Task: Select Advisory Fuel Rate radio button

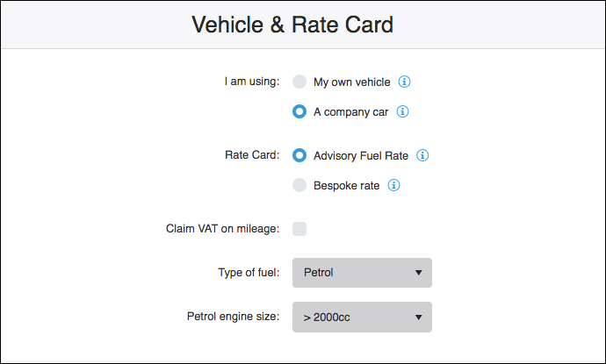Action: click(299, 155)
